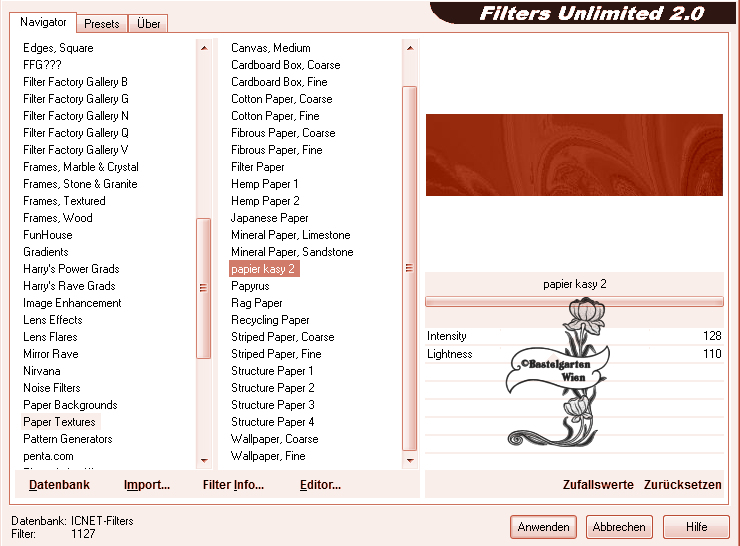The image size is (740, 546).
Task: Select Filter Factory Gallery V
Action: tap(76, 150)
